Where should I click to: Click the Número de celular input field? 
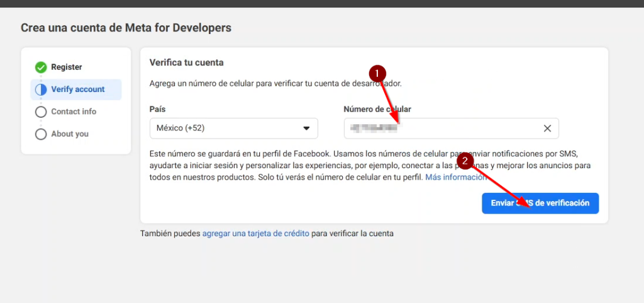tap(451, 129)
